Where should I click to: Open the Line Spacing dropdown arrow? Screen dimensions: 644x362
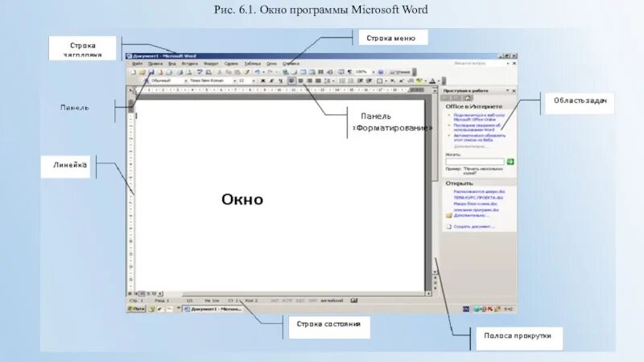coord(333,81)
